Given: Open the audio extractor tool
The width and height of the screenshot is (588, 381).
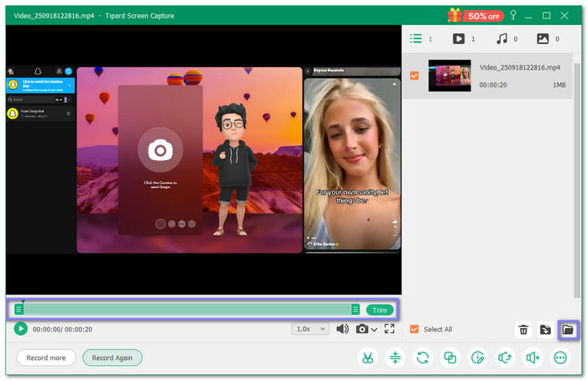Looking at the screenshot, I should tap(505, 358).
